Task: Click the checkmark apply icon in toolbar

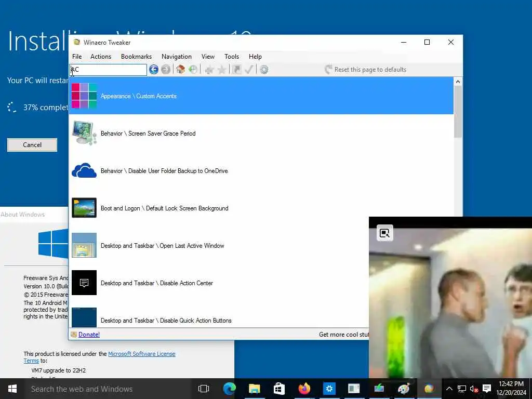Action: (x=249, y=70)
